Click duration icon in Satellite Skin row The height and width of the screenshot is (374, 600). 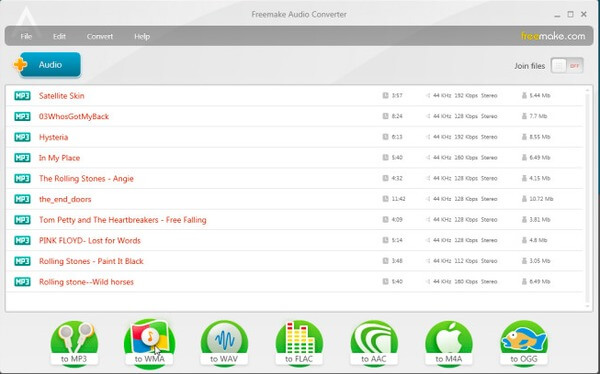pos(385,95)
